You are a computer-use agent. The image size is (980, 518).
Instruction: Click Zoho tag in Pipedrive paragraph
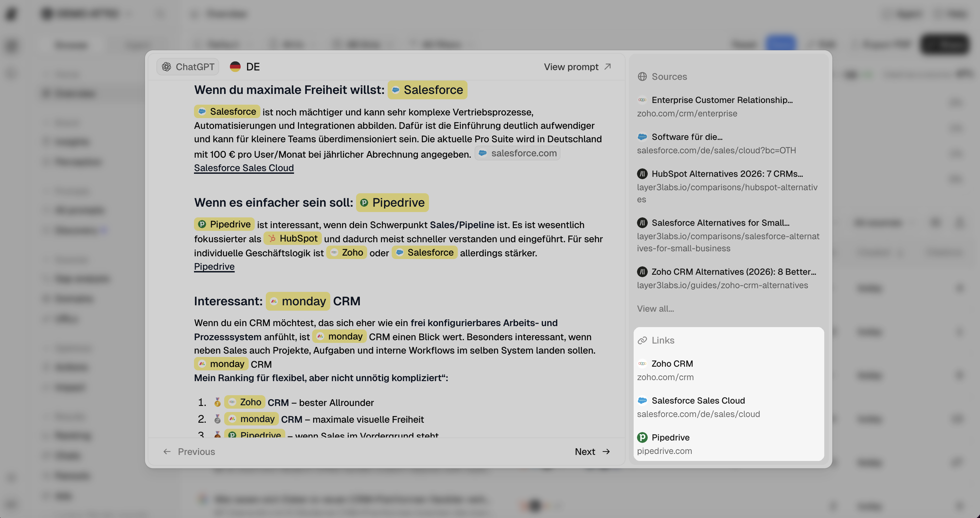pos(347,253)
